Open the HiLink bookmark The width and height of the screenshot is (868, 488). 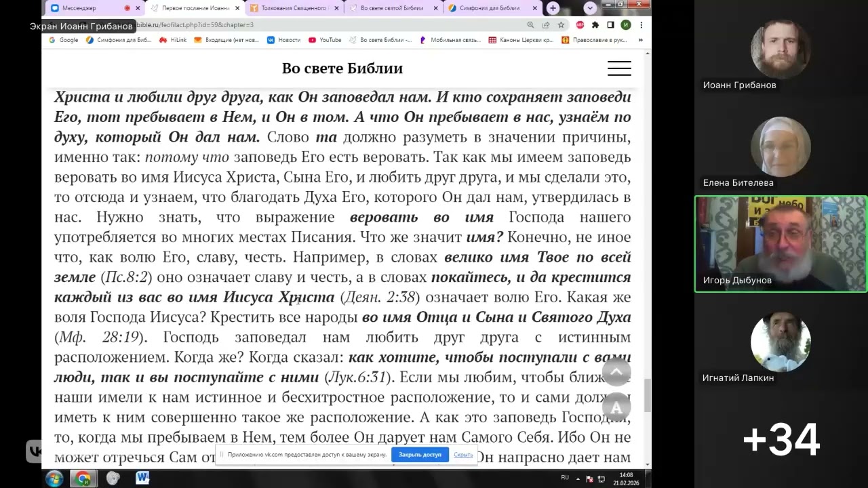click(x=173, y=40)
